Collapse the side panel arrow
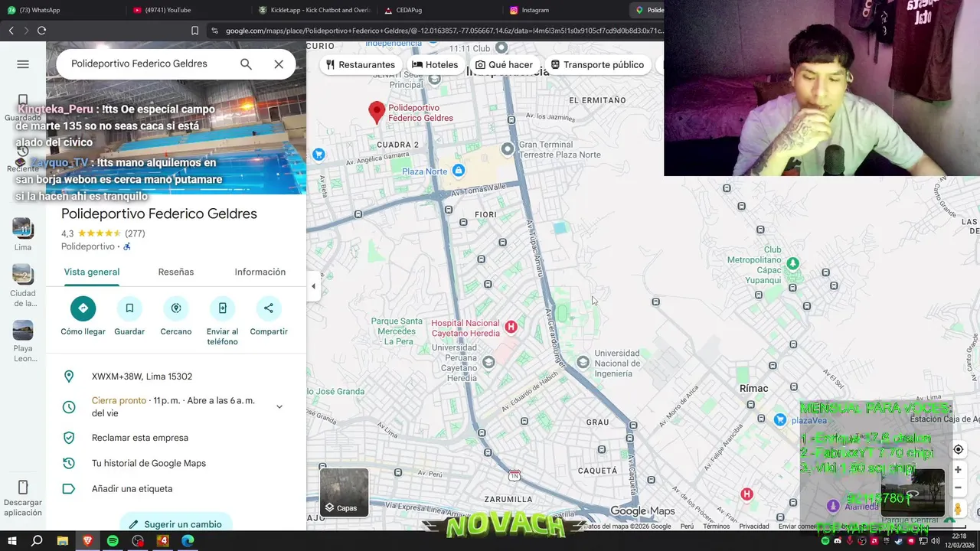The width and height of the screenshot is (980, 551). click(x=313, y=286)
